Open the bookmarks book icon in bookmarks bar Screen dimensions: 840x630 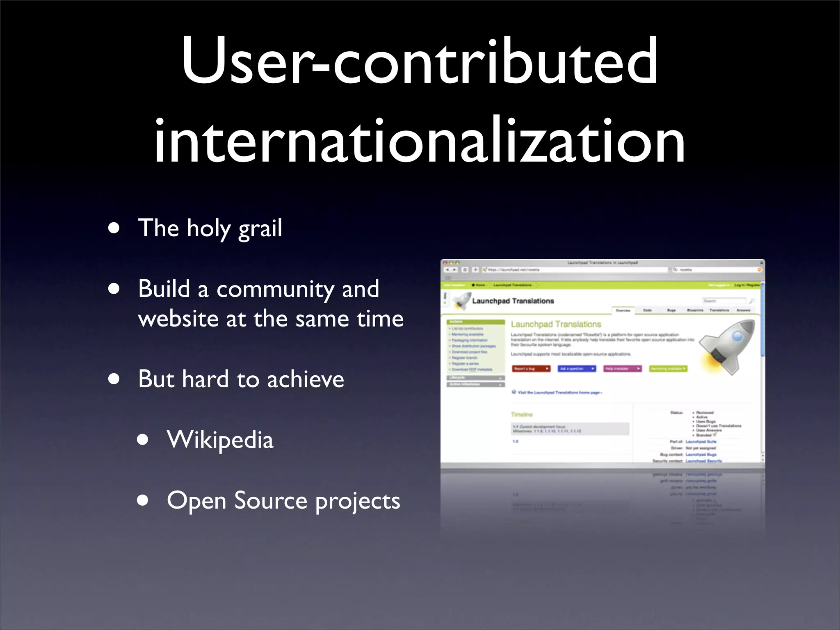click(x=448, y=278)
